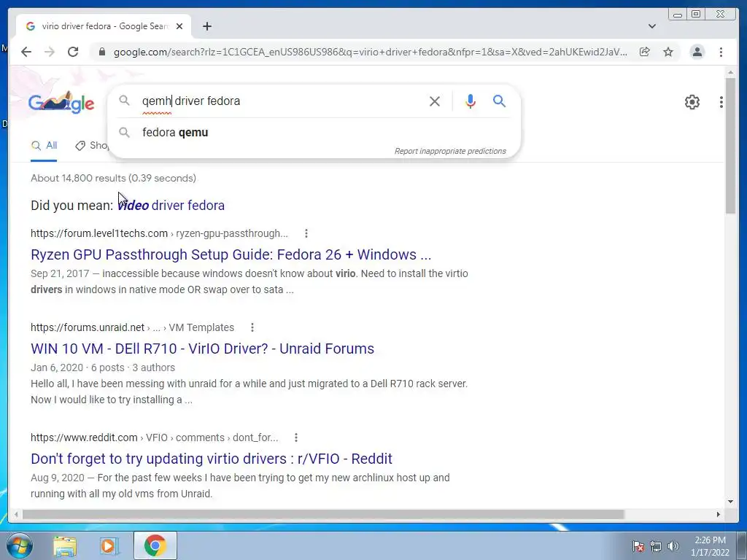
Task: Share this page using the share icon
Action: click(x=645, y=52)
